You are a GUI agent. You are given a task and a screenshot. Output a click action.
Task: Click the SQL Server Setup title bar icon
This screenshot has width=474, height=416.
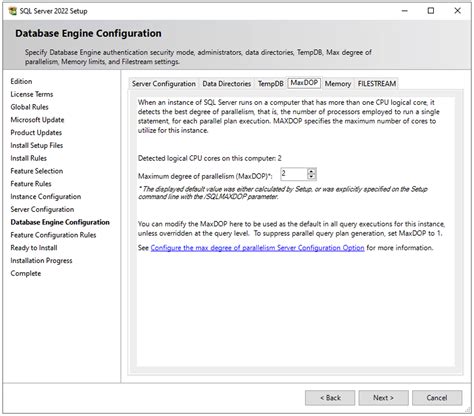[13, 11]
